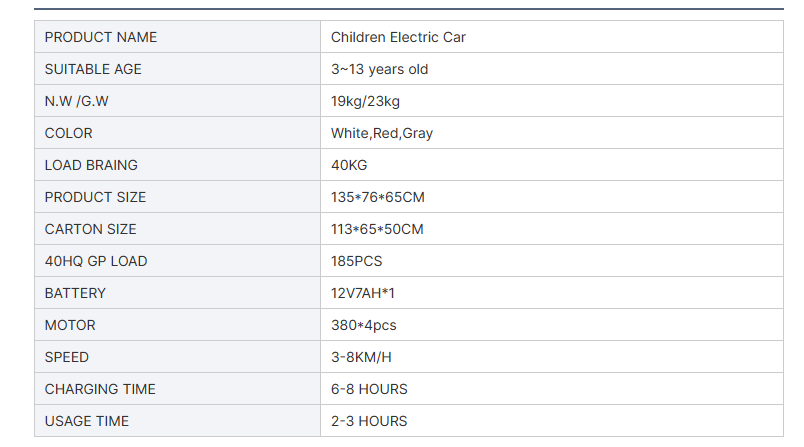Select the 113*65*50CM carton value
The width and height of the screenshot is (804, 447).
[377, 229]
